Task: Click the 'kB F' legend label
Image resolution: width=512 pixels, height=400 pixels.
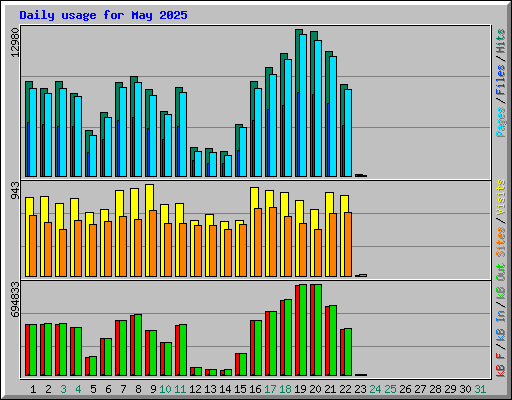Action: [501, 365]
